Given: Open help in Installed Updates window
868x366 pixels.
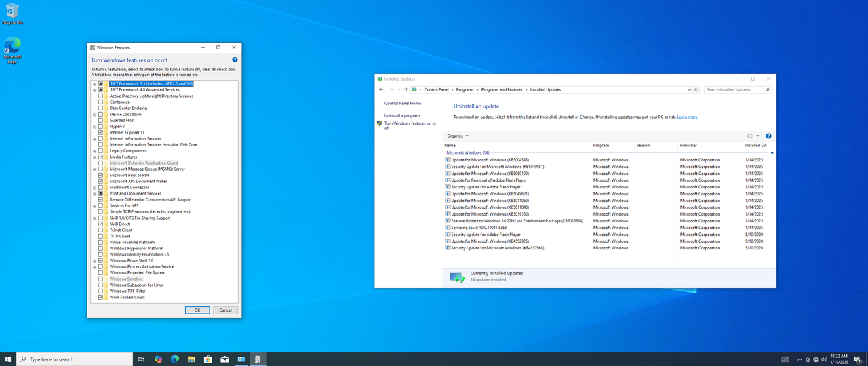Looking at the screenshot, I should [768, 136].
